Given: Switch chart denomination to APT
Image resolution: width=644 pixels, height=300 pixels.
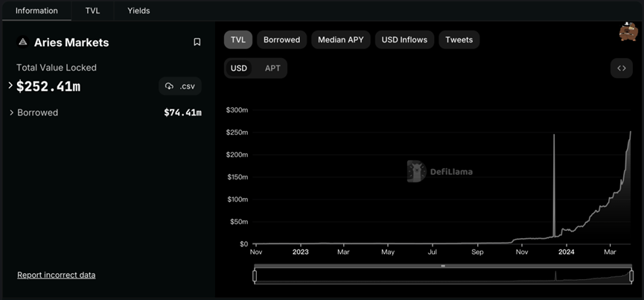Looking at the screenshot, I should coord(272,68).
